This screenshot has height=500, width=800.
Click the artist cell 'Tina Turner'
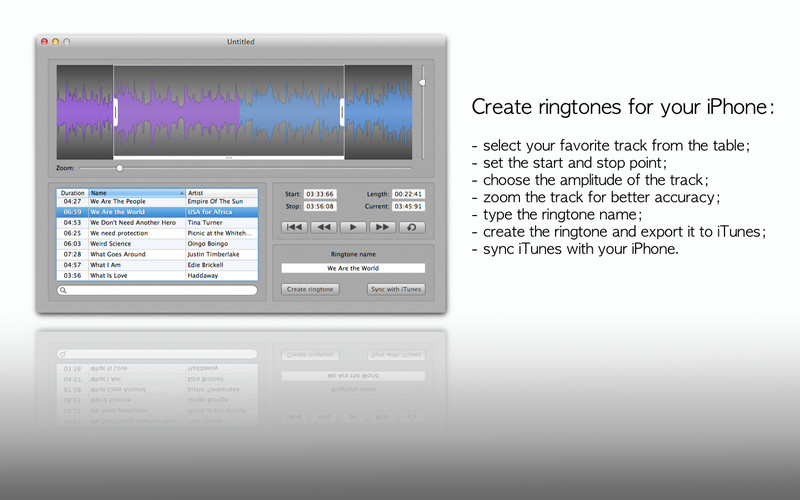(205, 222)
